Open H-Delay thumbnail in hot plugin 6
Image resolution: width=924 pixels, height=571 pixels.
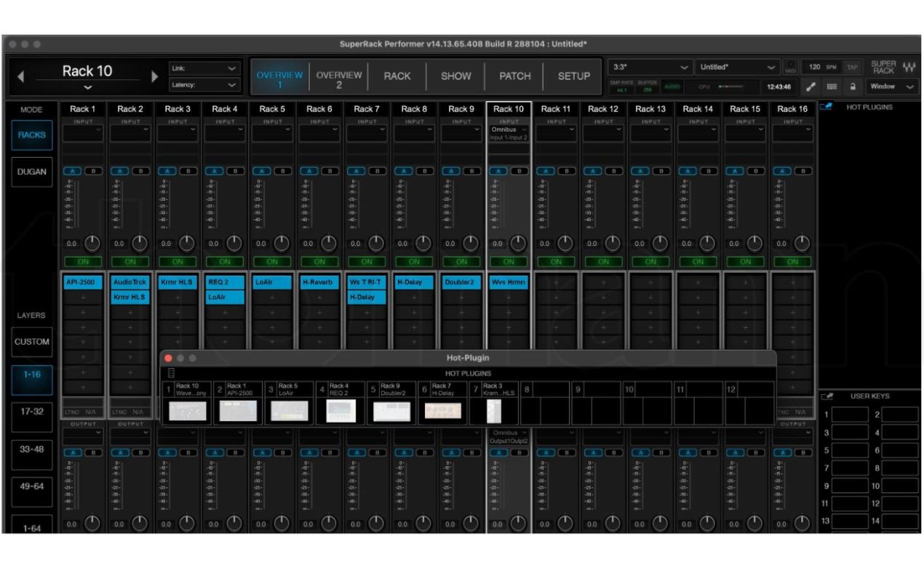pos(442,412)
